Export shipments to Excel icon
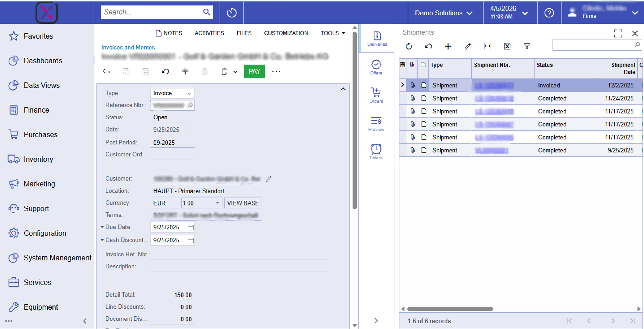The image size is (644, 329). point(507,46)
